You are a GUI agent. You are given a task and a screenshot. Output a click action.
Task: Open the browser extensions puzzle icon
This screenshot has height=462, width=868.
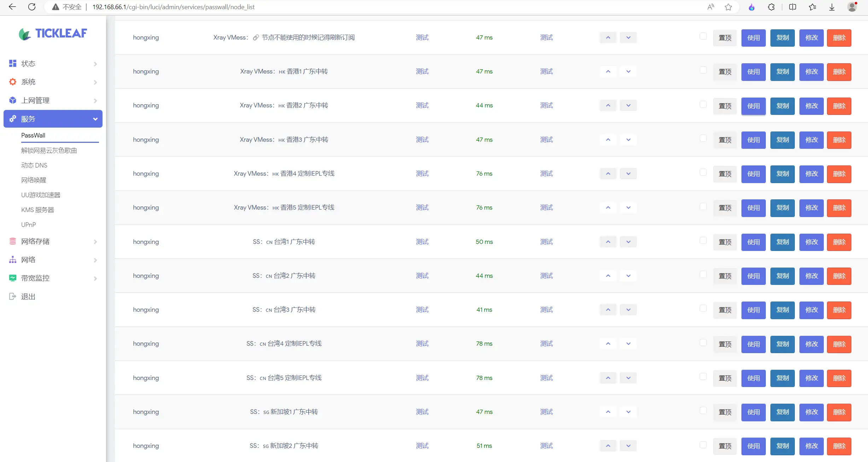[771, 7]
